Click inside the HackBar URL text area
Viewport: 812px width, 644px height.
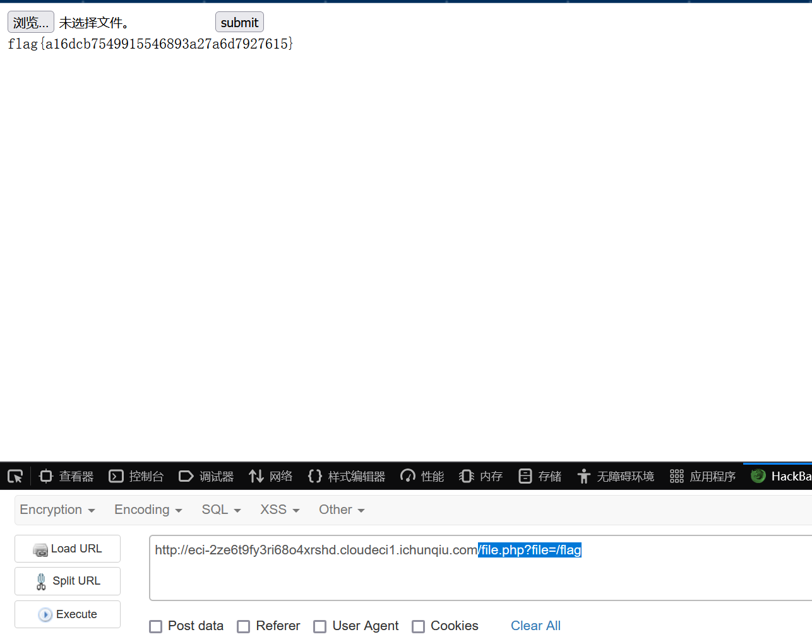click(481, 568)
